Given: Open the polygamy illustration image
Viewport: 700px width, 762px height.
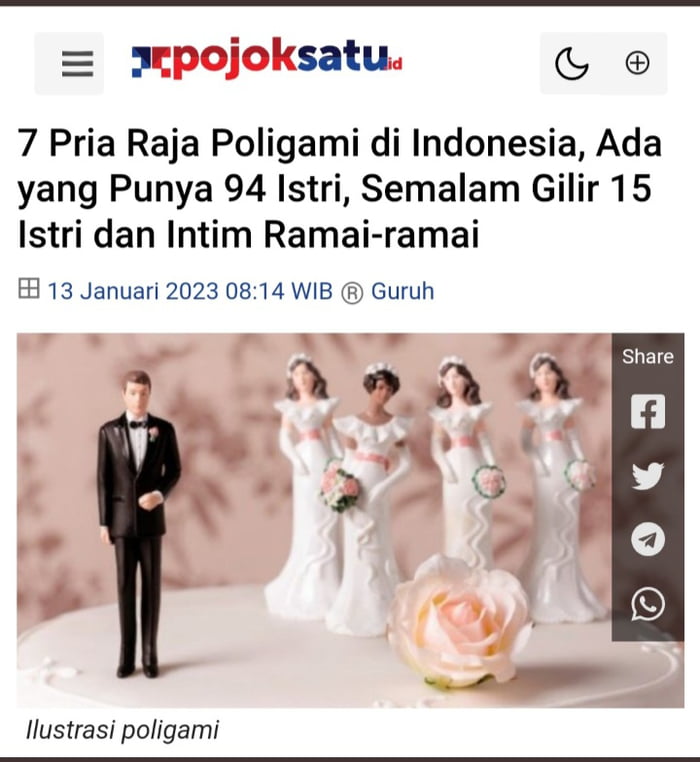Looking at the screenshot, I should point(350,520).
